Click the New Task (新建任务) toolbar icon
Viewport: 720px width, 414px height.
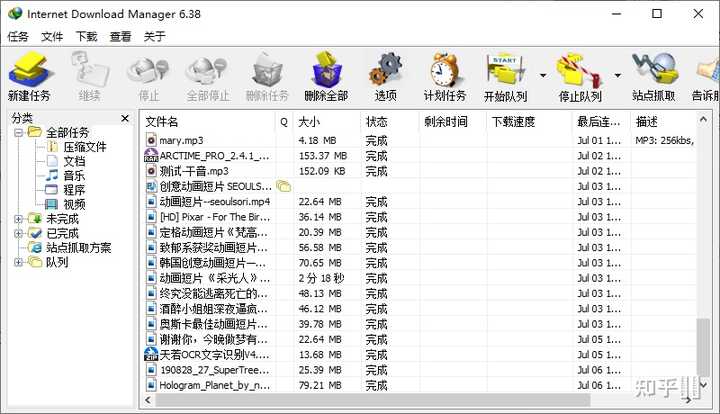[x=30, y=69]
